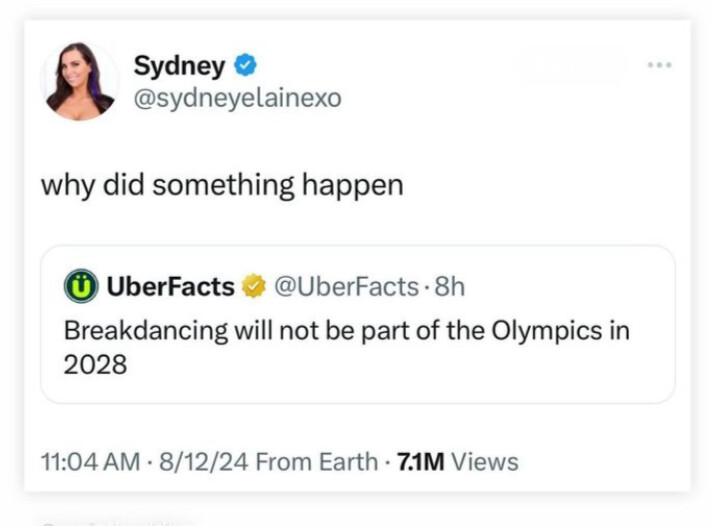Click the green UberFacts logo avatar
The height and width of the screenshot is (526, 713).
click(79, 287)
